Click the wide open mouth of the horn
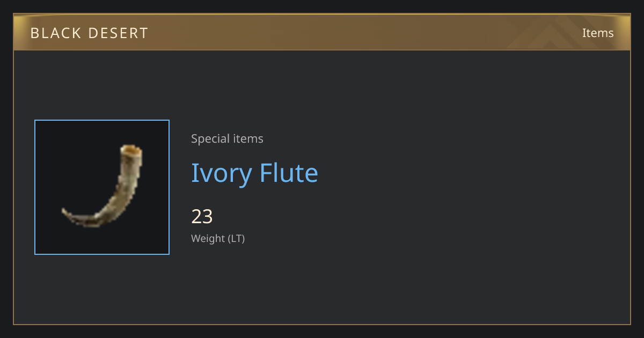The height and width of the screenshot is (338, 644). click(x=131, y=150)
